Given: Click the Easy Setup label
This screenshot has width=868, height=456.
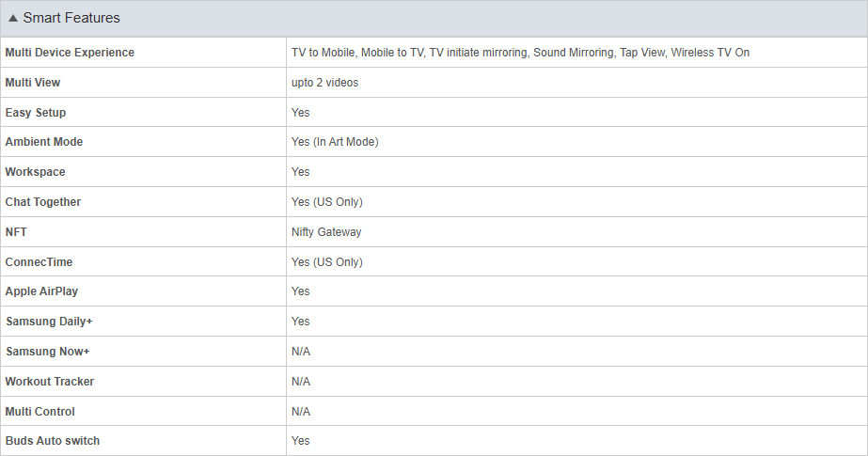Looking at the screenshot, I should tap(36, 112).
